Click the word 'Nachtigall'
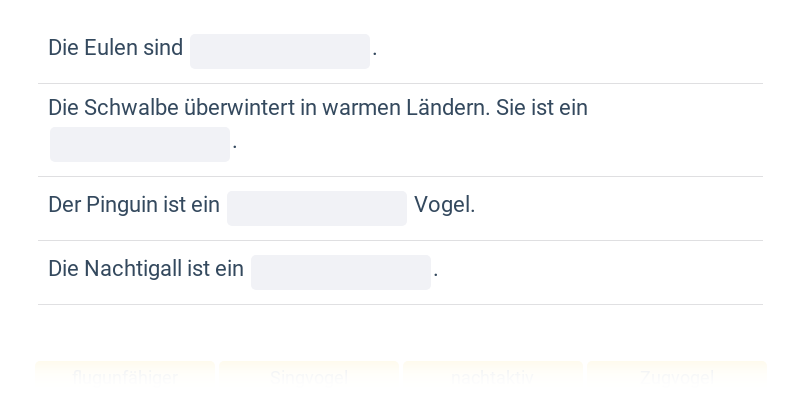 tap(132, 269)
